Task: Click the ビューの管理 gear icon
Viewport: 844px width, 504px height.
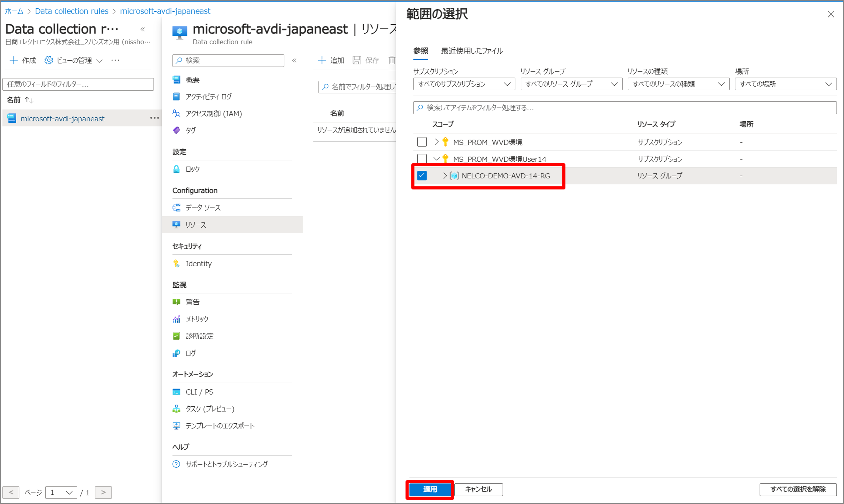Action: coord(49,60)
